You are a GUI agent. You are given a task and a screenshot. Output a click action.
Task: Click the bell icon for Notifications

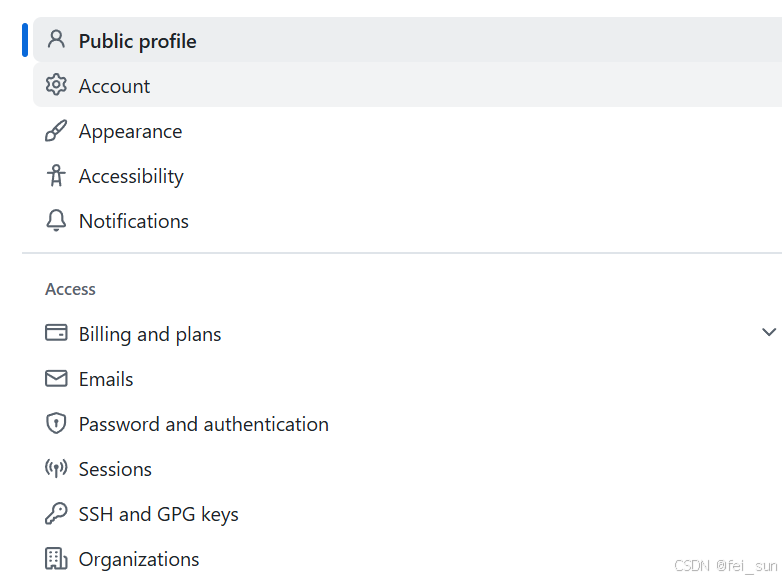pyautogui.click(x=56, y=221)
